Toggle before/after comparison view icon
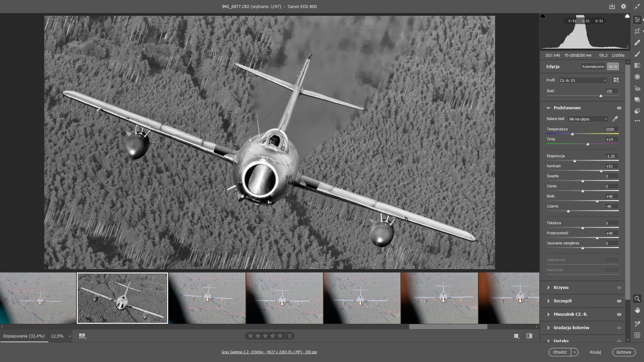The height and width of the screenshot is (362, 644). click(x=529, y=336)
